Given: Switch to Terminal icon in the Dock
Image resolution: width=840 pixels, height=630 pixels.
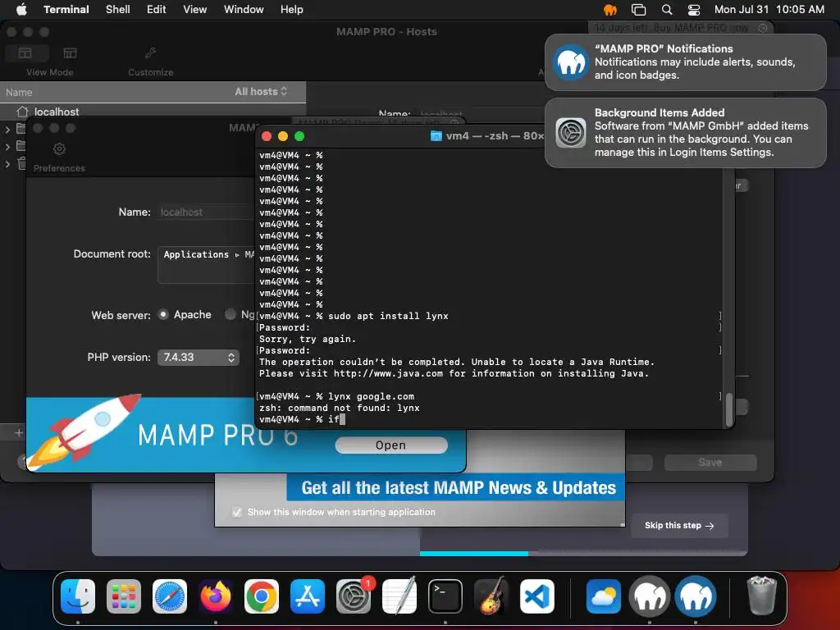Looking at the screenshot, I should (445, 596).
